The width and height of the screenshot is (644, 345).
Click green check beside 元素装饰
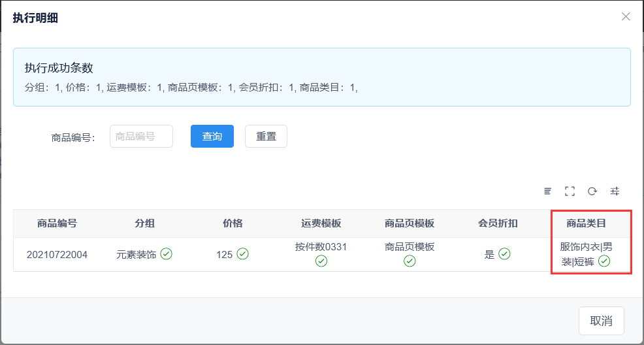pyautogui.click(x=166, y=254)
